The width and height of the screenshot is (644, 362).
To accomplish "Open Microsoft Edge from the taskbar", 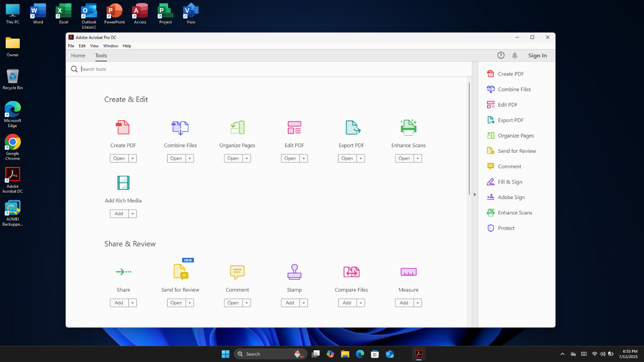I will [x=360, y=354].
